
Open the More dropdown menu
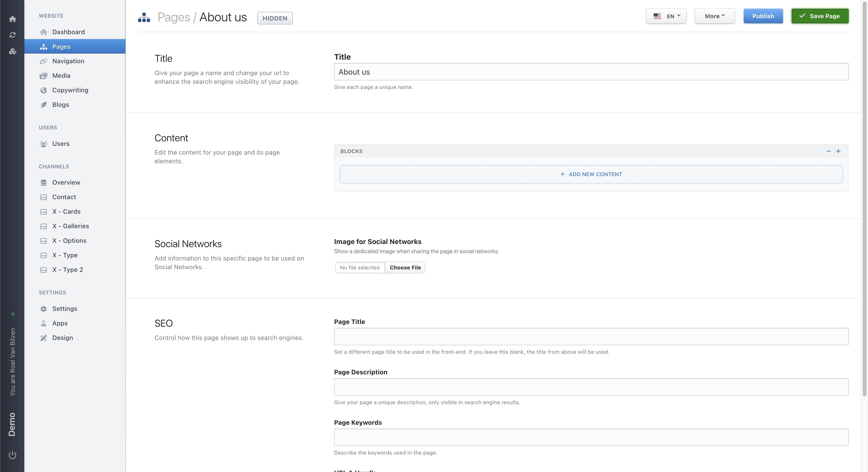point(714,16)
